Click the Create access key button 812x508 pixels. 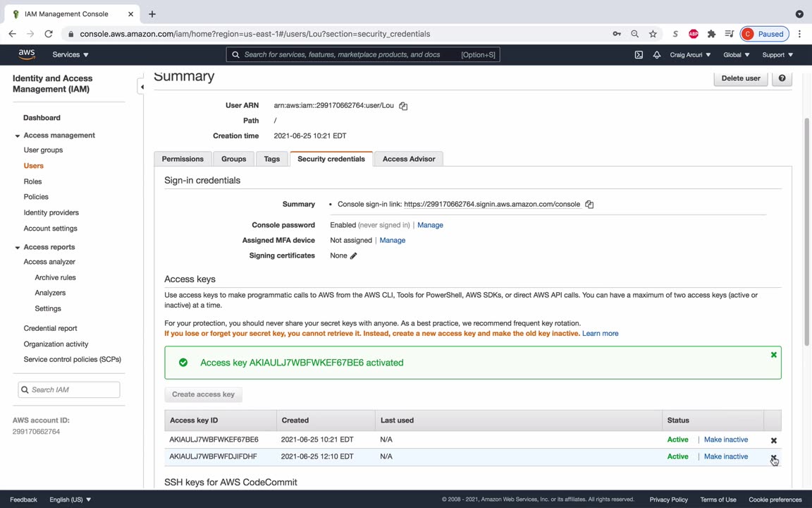[203, 394]
